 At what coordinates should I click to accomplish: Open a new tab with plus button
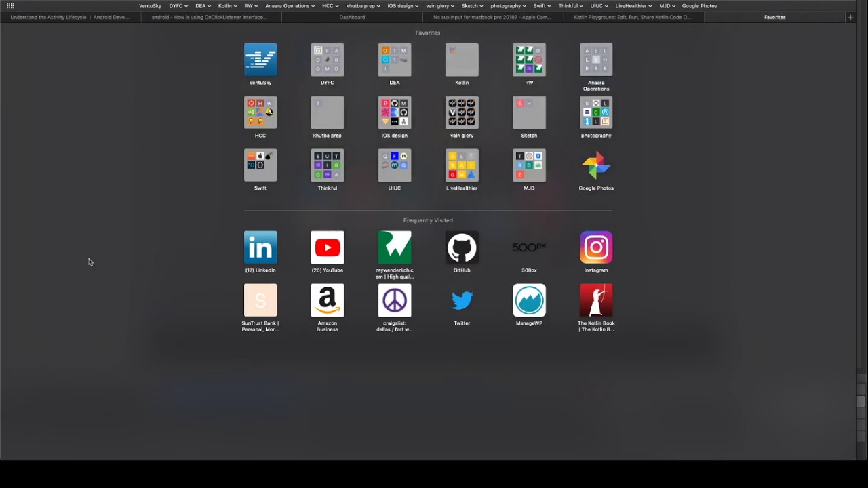tap(851, 18)
